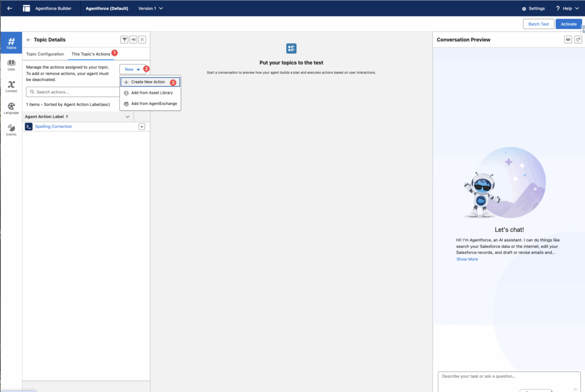Click the filter icon in Topic Details

coord(124,39)
